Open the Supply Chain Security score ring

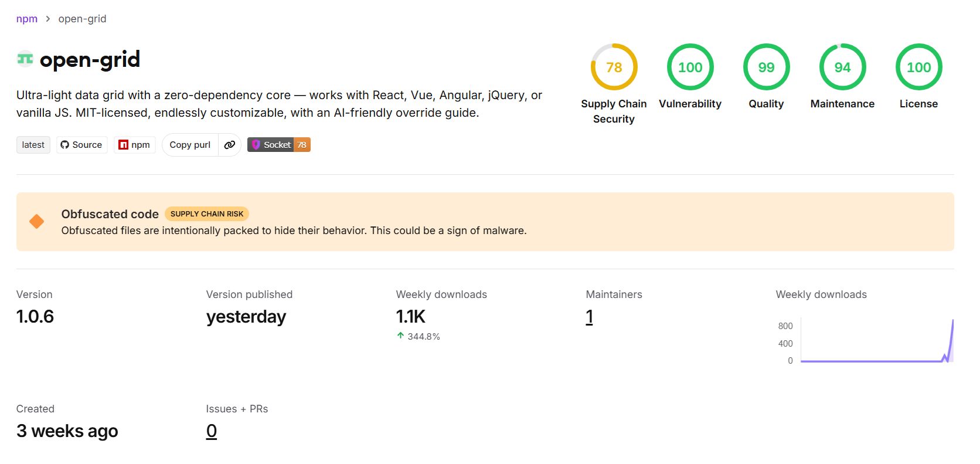[x=614, y=67]
